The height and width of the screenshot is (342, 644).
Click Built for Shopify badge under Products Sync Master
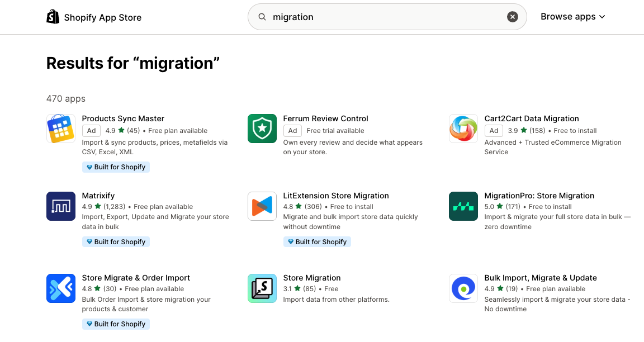pos(116,167)
